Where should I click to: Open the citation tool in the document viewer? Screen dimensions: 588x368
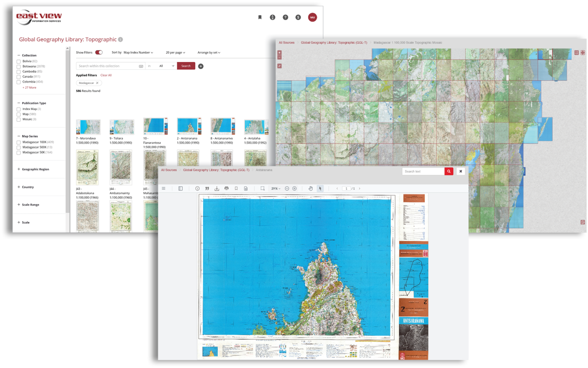(x=207, y=188)
